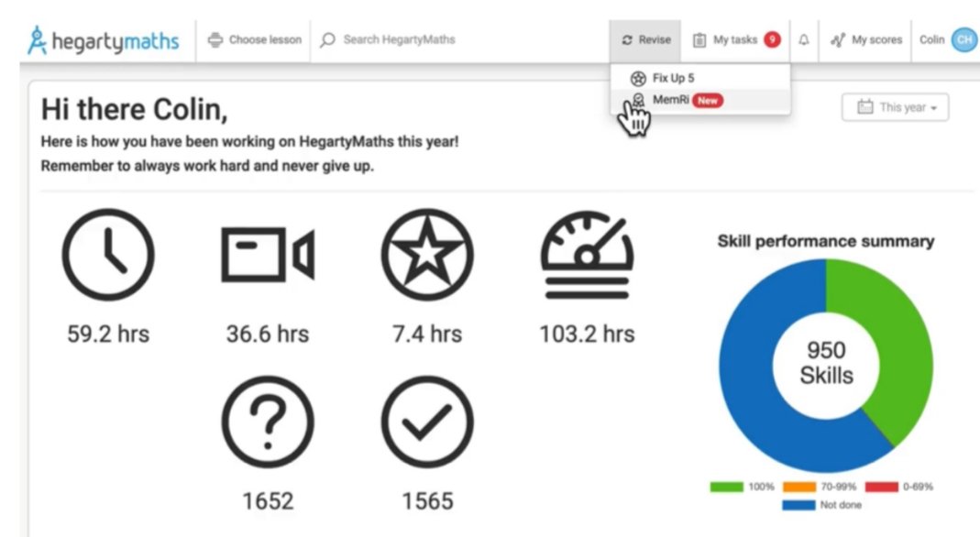Select MemRi from the Revise menu
Viewport: 980px width, 537px height.
coord(700,100)
